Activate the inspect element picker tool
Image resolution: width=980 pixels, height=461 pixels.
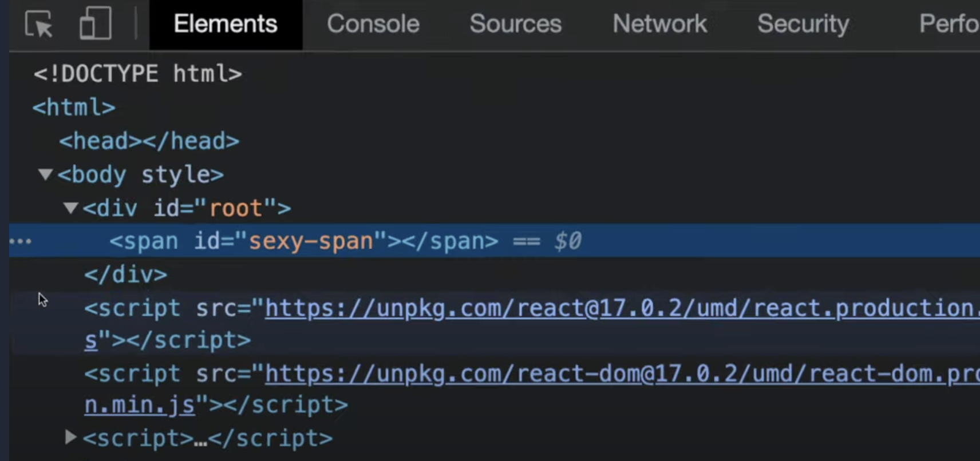(x=38, y=24)
